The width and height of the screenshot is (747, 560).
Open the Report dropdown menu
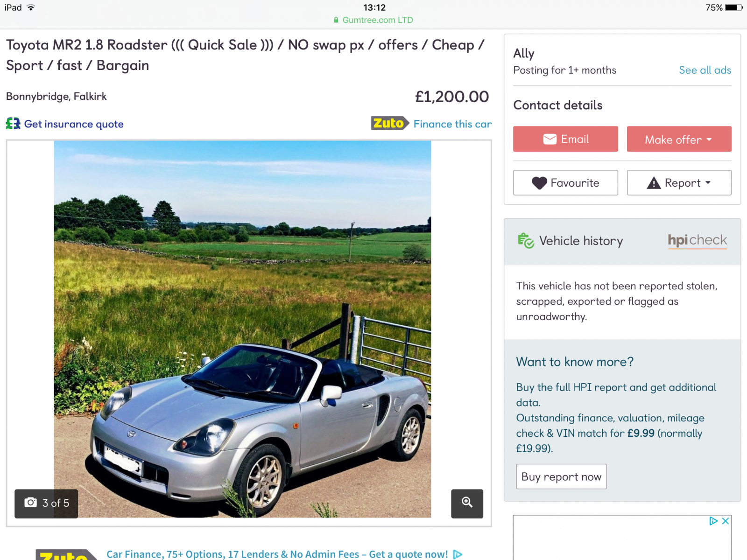tap(679, 183)
